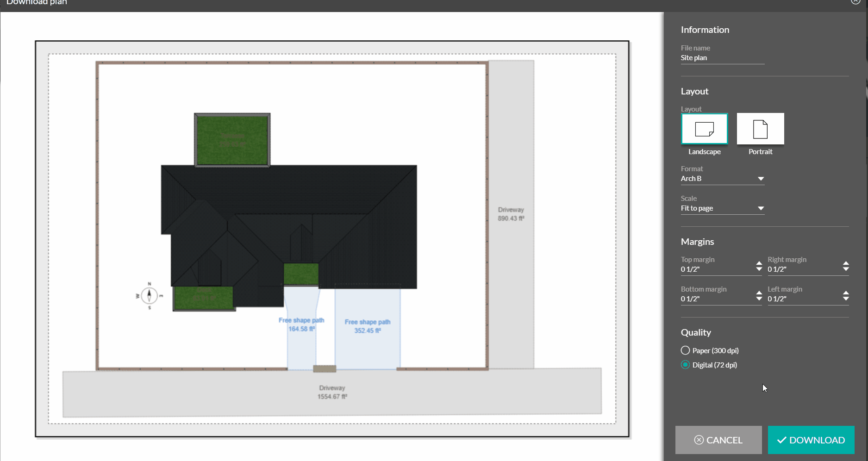The width and height of the screenshot is (868, 461).
Task: Click the Cancel button
Action: pyautogui.click(x=718, y=440)
